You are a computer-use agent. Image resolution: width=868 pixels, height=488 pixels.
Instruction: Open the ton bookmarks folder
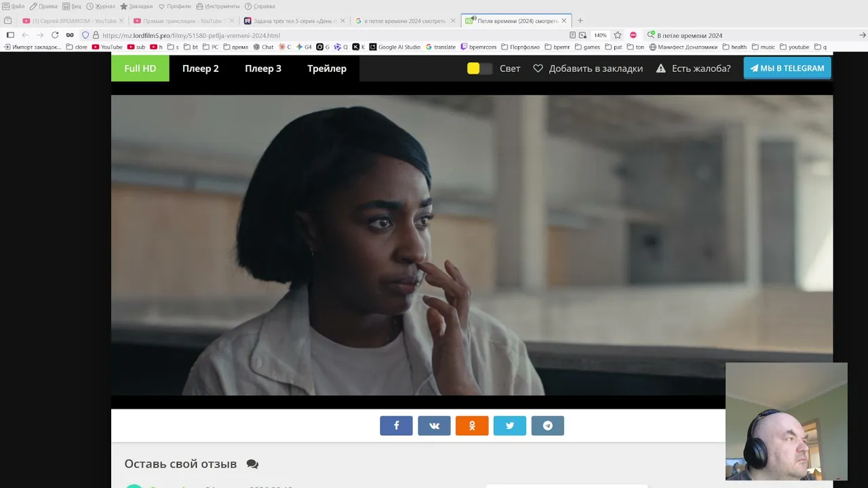coord(635,47)
